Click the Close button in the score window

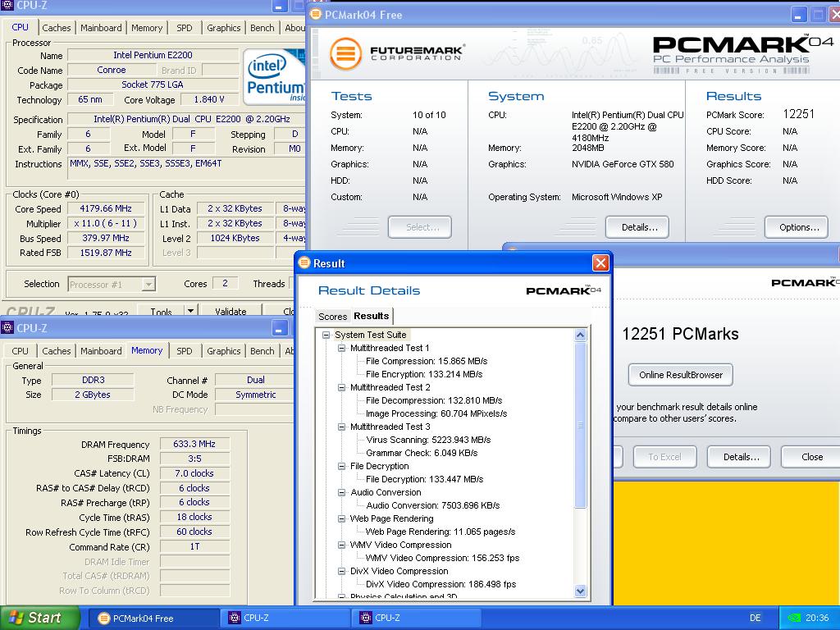point(811,457)
